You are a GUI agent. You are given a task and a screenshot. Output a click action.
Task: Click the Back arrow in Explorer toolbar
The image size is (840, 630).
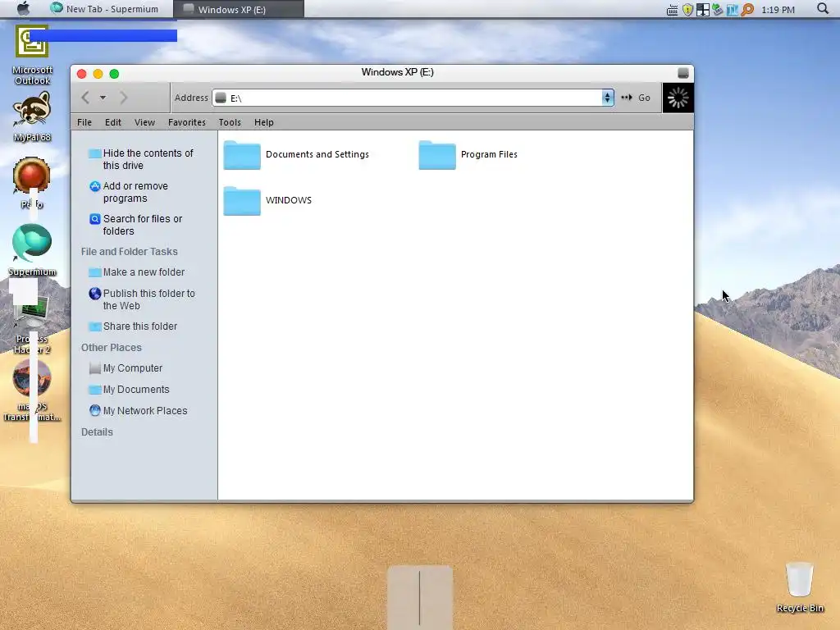(85, 98)
